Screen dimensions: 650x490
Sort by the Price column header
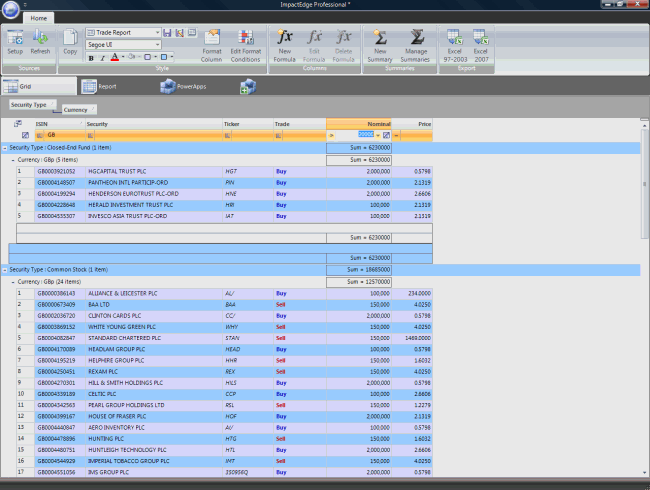412,124
